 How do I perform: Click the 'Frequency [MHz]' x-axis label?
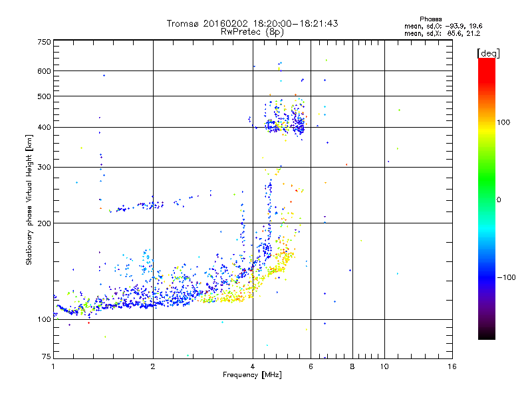pyautogui.click(x=252, y=375)
